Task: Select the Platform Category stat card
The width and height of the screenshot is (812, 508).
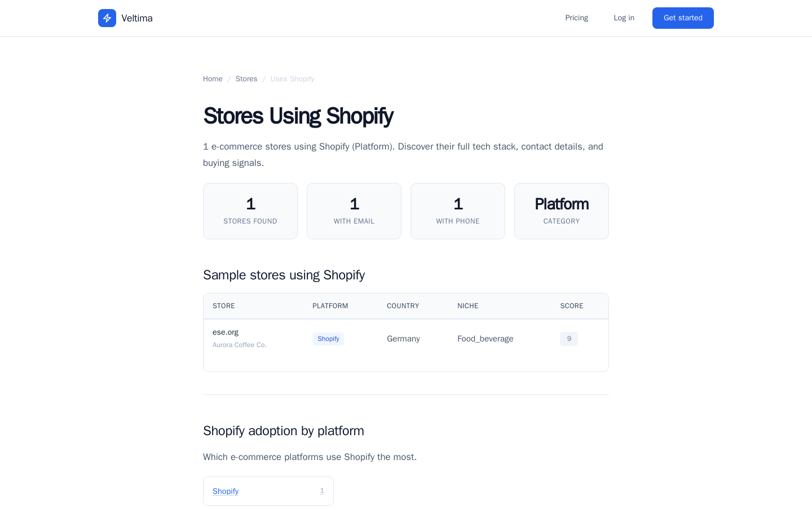Action: pyautogui.click(x=562, y=211)
